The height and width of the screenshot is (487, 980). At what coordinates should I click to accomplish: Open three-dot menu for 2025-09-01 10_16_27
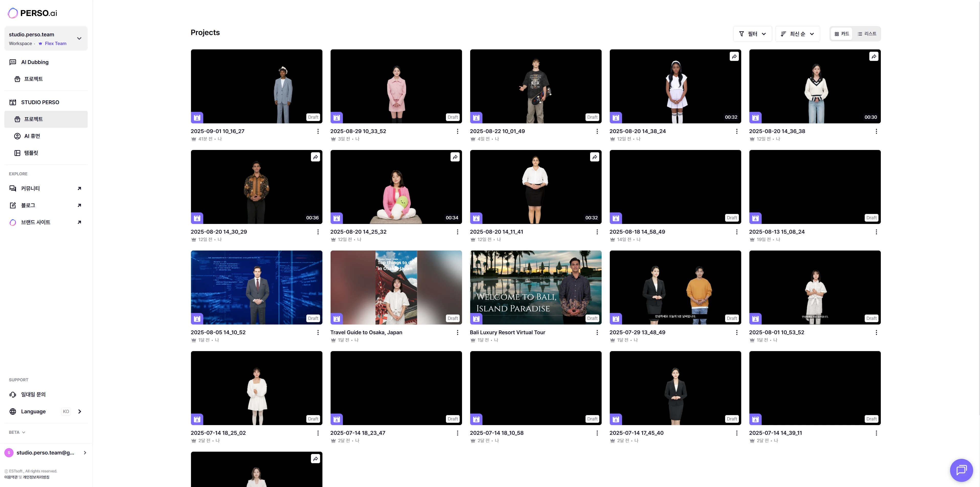[x=318, y=131]
